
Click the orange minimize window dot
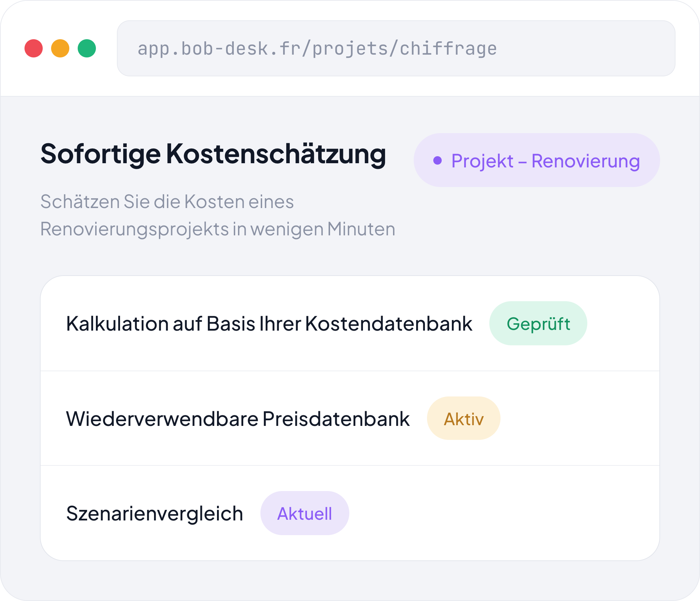click(60, 48)
